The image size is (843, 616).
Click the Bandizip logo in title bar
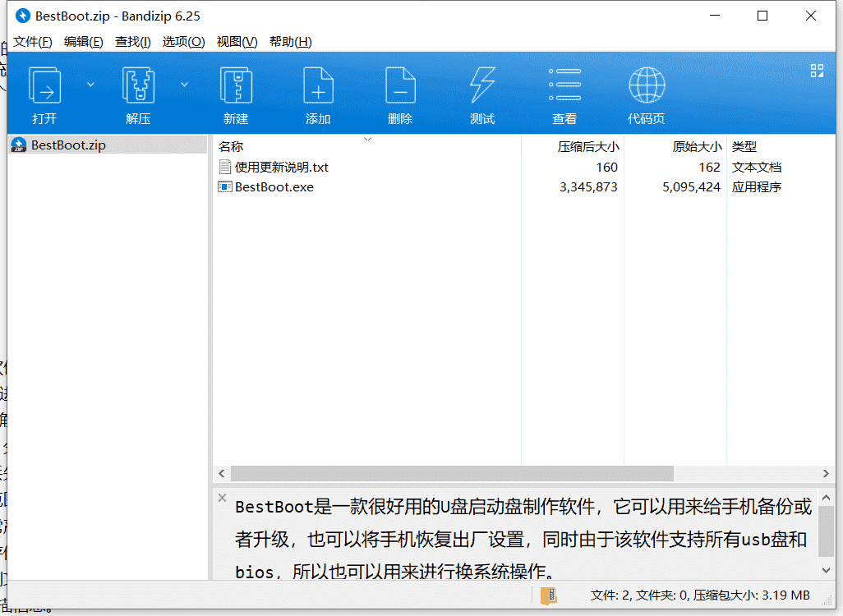[x=22, y=16]
